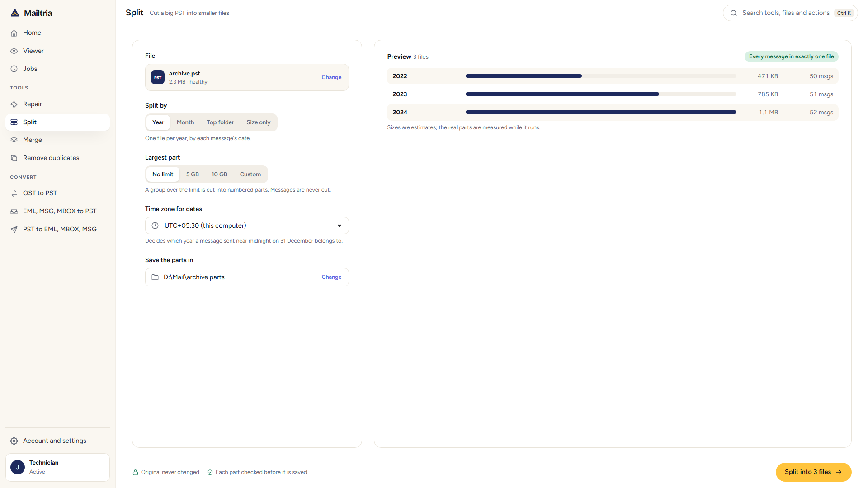Viewport: 868px width, 488px height.
Task: Click the J avatar for Technician
Action: pyautogui.click(x=18, y=468)
